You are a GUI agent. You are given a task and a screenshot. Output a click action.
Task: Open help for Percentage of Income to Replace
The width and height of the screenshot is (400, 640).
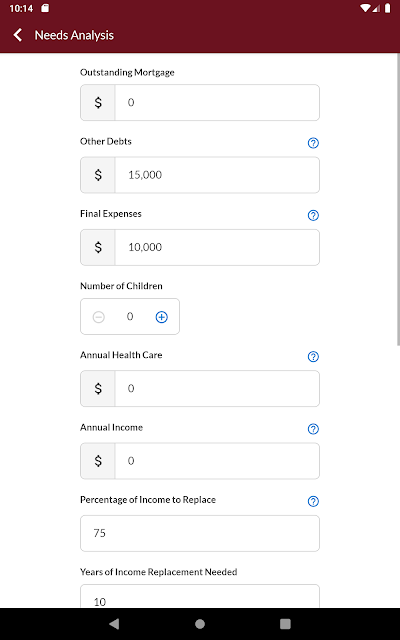[x=313, y=501]
